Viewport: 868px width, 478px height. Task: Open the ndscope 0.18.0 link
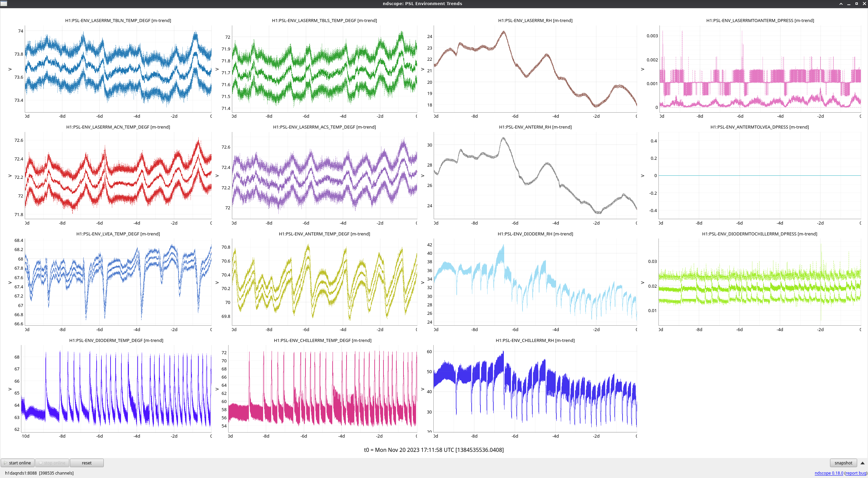click(x=829, y=473)
